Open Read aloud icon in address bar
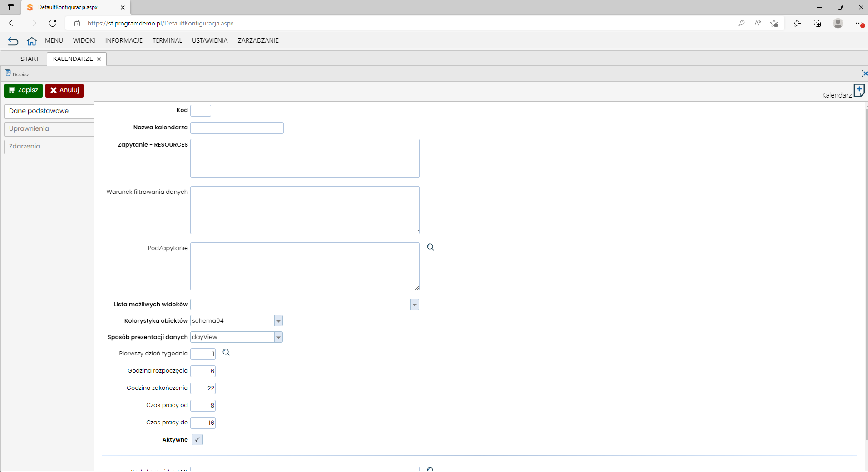The width and height of the screenshot is (868, 472). point(758,23)
